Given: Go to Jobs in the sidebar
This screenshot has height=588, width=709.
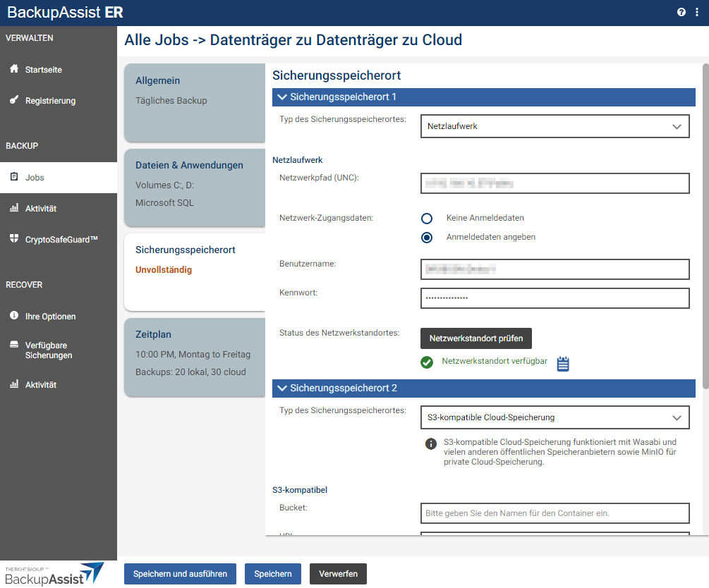Looking at the screenshot, I should pyautogui.click(x=35, y=178).
